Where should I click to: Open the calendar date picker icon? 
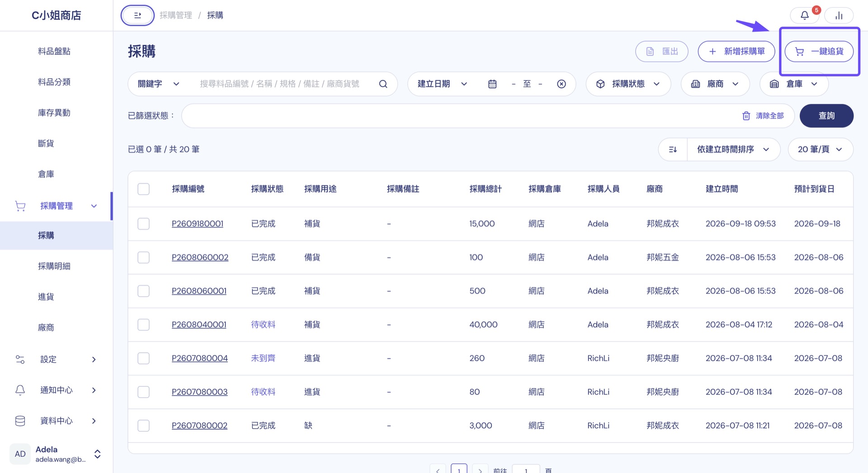tap(492, 84)
